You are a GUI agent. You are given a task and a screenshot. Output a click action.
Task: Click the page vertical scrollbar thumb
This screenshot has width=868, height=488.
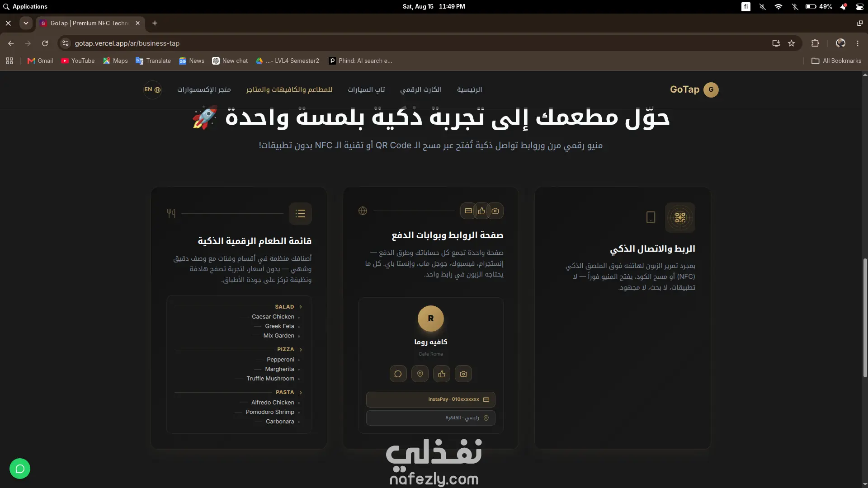[865, 318]
